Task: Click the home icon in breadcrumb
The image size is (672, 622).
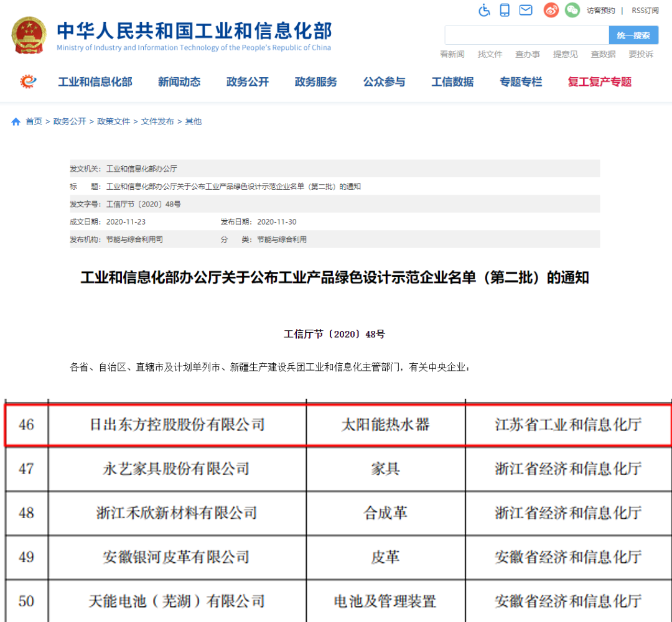Action: pos(16,122)
